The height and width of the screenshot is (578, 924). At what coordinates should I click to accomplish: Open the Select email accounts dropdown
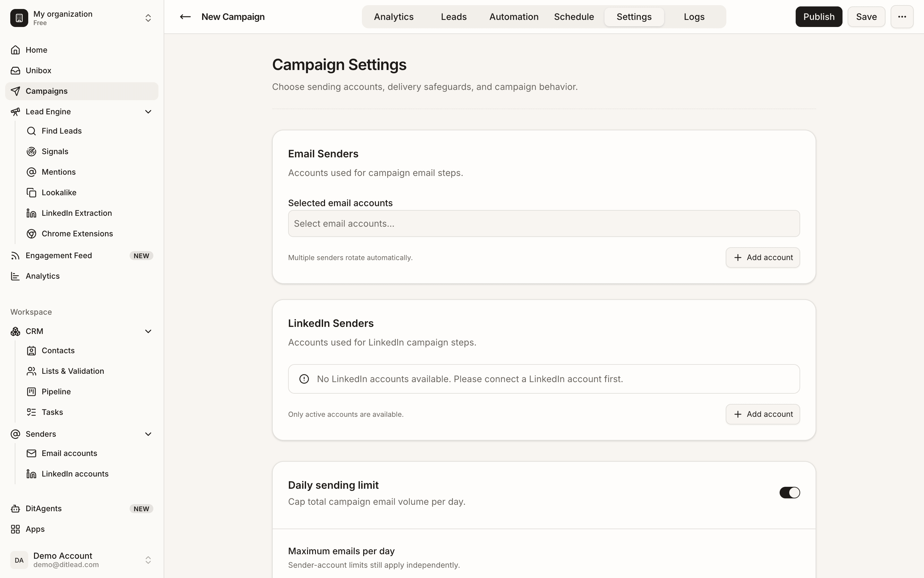click(544, 223)
